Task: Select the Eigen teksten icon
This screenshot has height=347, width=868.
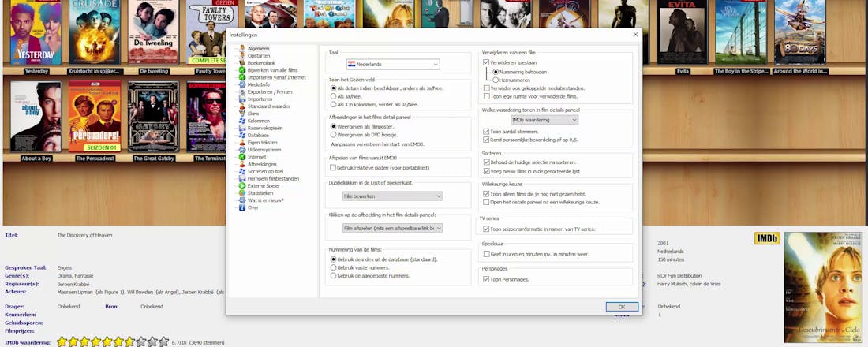Action: coord(242,142)
